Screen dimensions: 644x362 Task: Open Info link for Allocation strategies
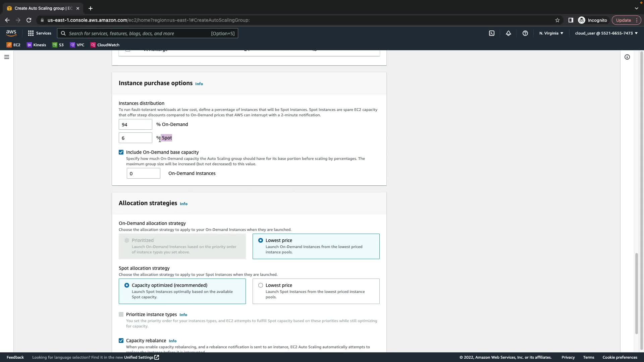(183, 204)
